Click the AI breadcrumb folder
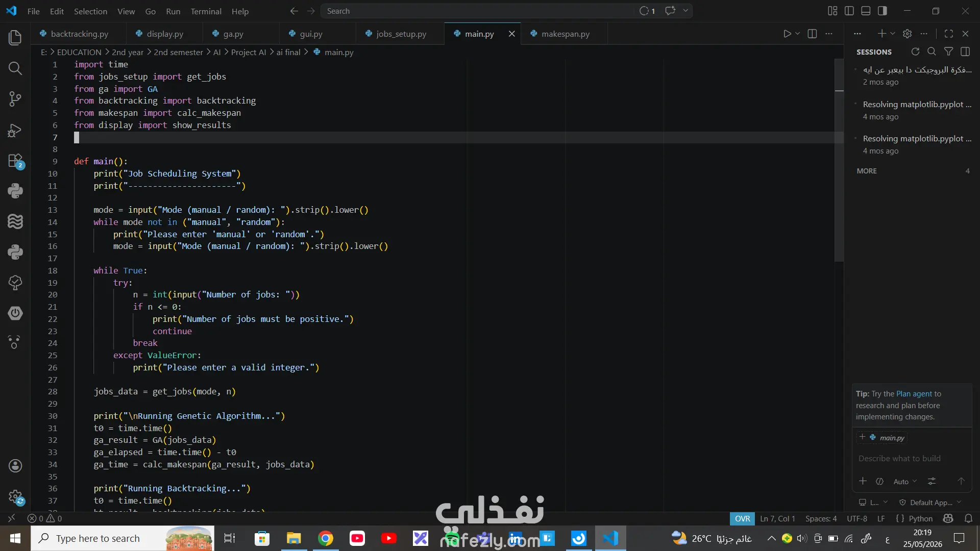Screen dimensions: 980x551 217,52
